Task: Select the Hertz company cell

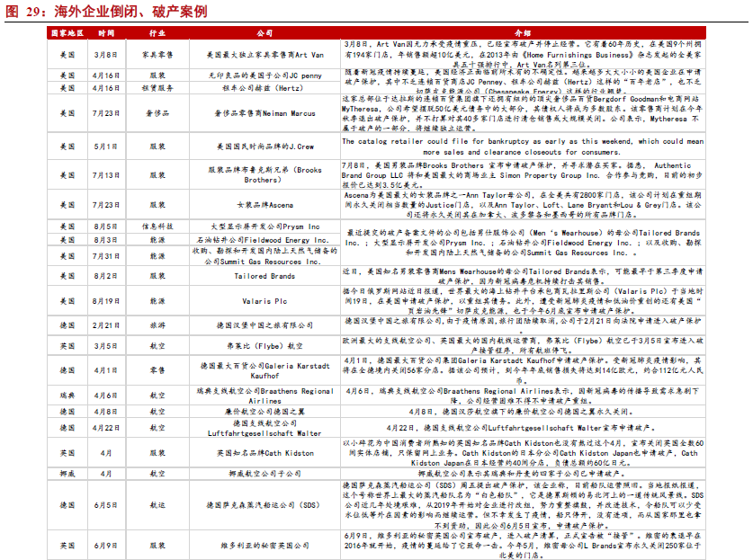Action: click(264, 88)
